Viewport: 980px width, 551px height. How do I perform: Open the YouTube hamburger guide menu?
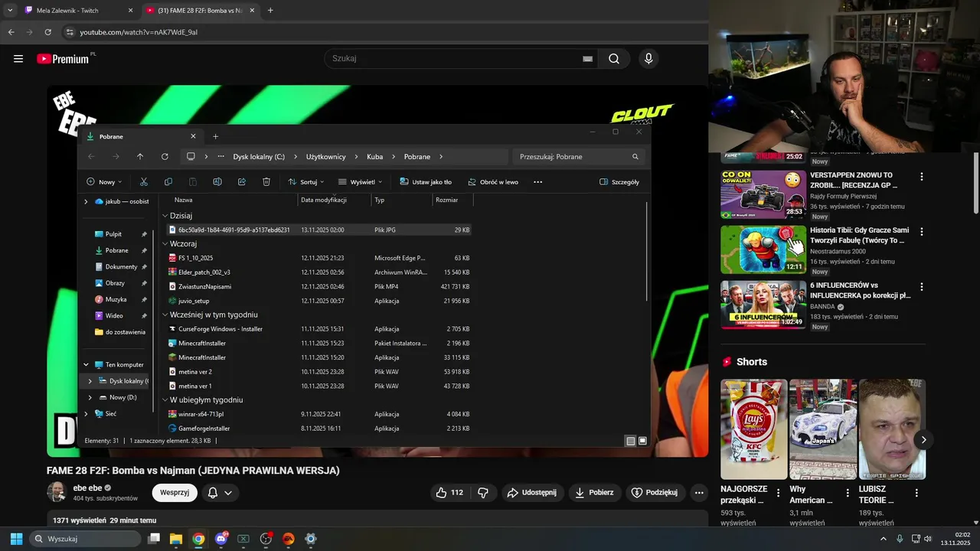pos(18,59)
